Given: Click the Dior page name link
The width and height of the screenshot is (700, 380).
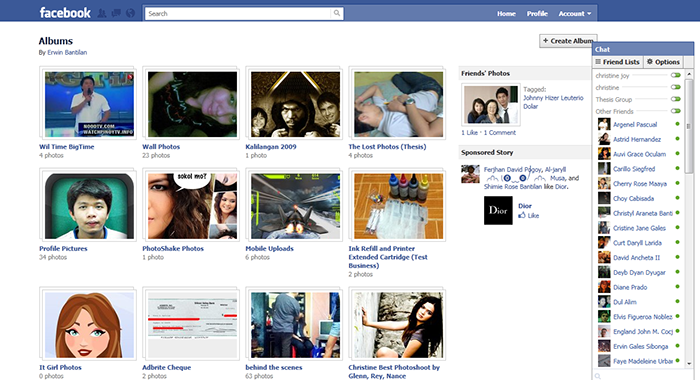Looking at the screenshot, I should pyautogui.click(x=525, y=206).
